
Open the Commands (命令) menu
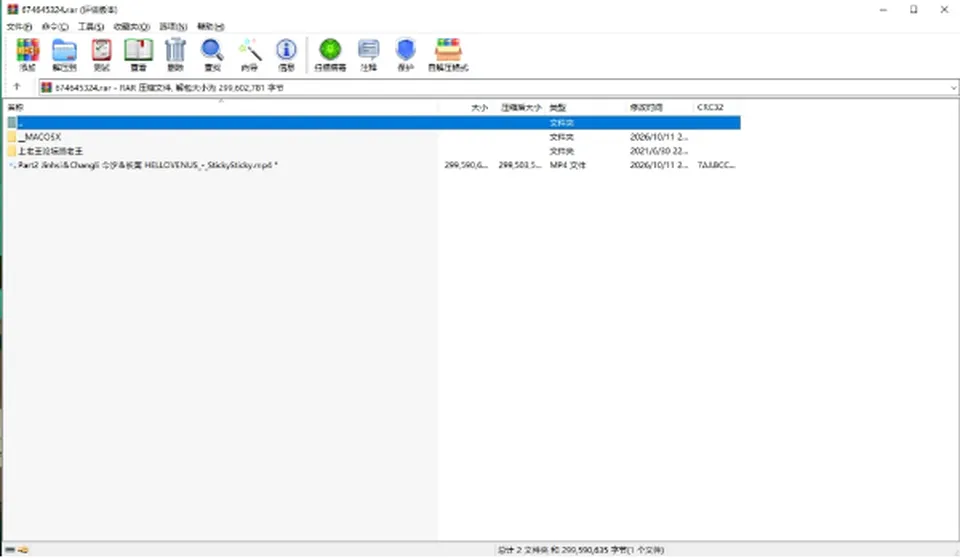coord(54,26)
